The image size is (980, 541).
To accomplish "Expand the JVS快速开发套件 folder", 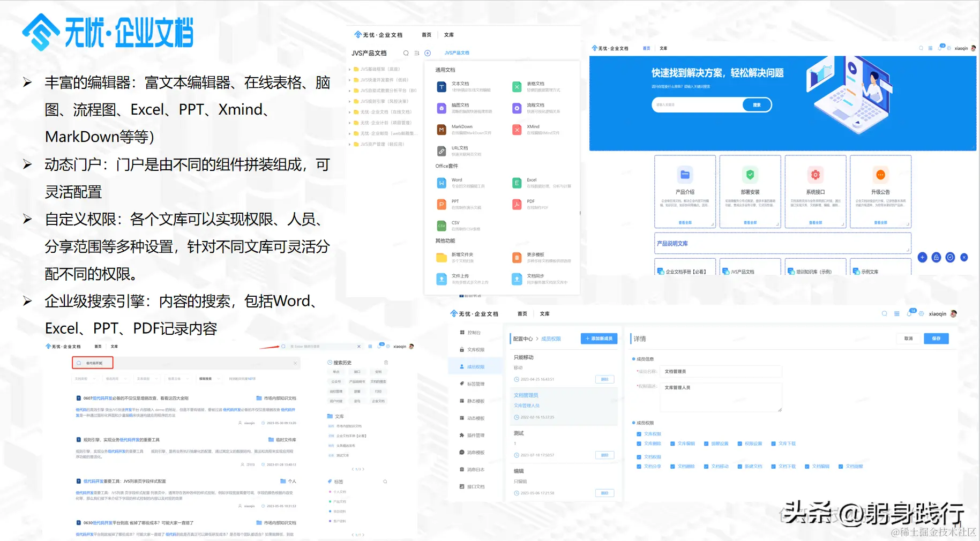I will point(350,80).
